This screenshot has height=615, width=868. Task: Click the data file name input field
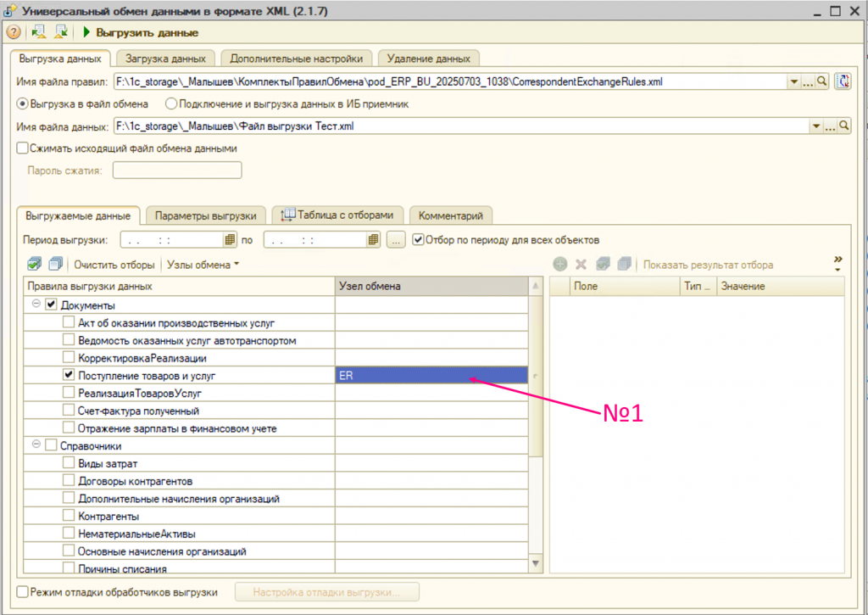[462, 126]
